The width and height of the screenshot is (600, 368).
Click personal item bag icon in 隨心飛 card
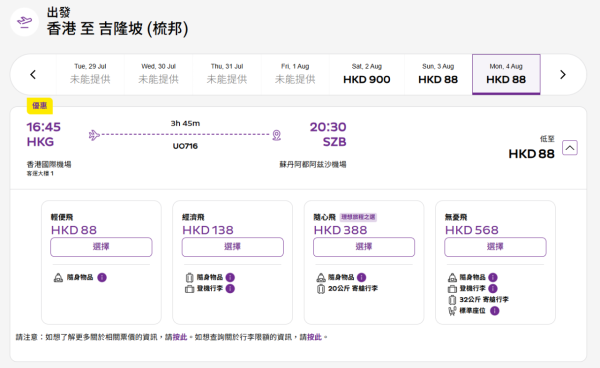pyautogui.click(x=321, y=278)
